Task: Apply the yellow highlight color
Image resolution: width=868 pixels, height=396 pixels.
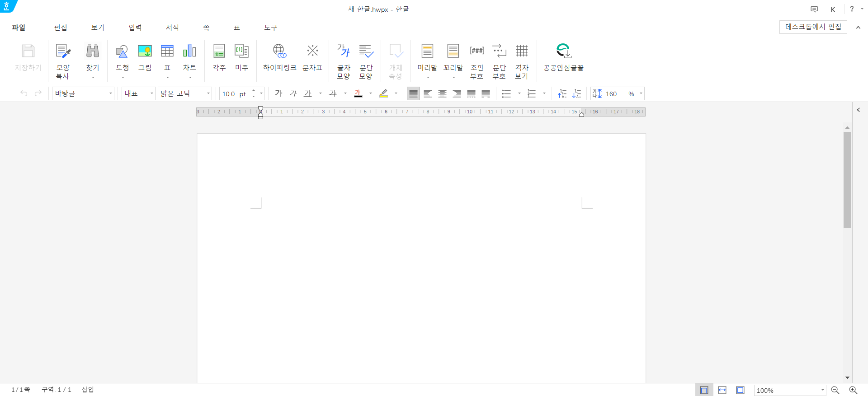Action: (x=384, y=93)
